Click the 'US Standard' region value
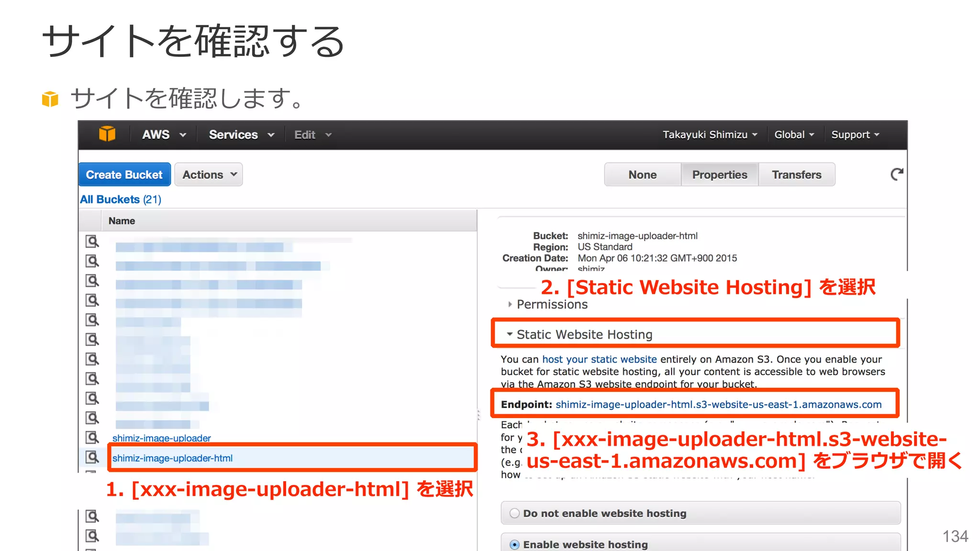This screenshot has height=551, width=980. click(605, 247)
